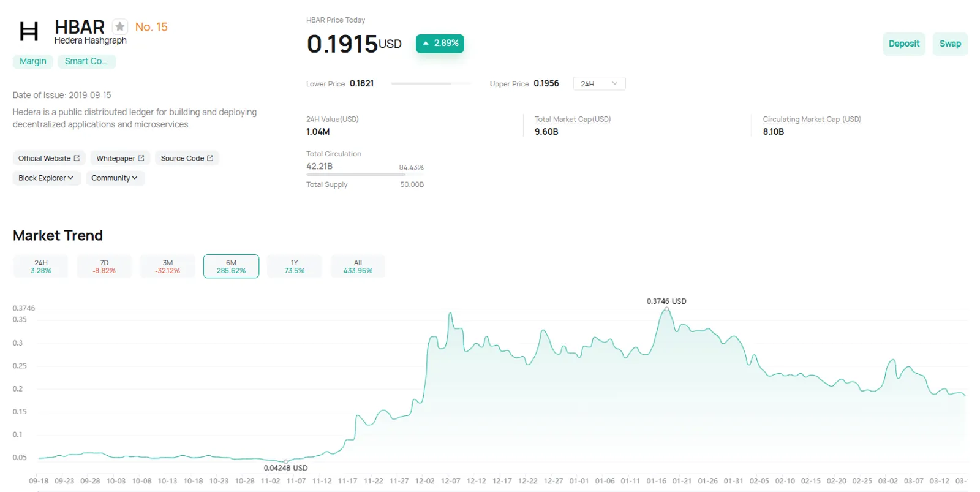Select the 6M market trend tab

point(231,267)
